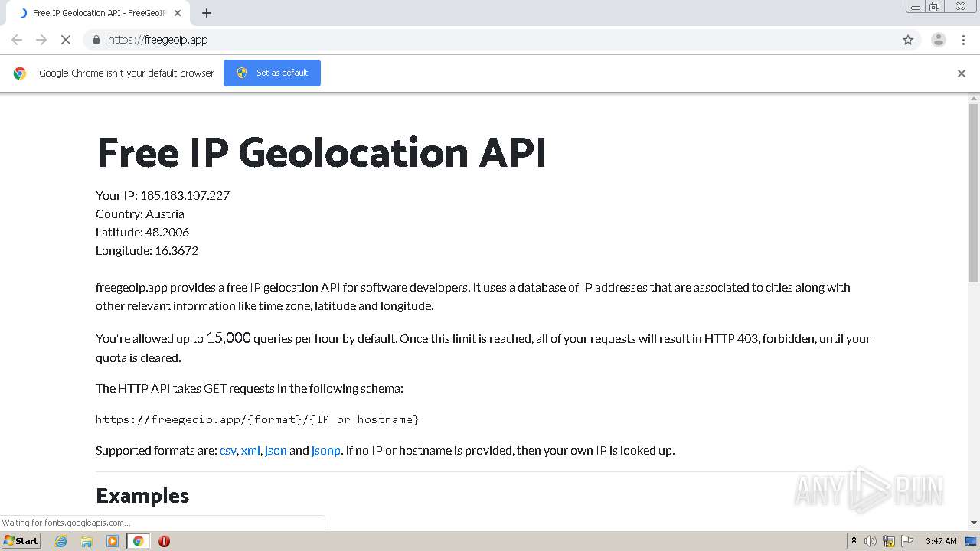Open the jsonp format link
The width and height of the screenshot is (980, 551).
tap(325, 451)
